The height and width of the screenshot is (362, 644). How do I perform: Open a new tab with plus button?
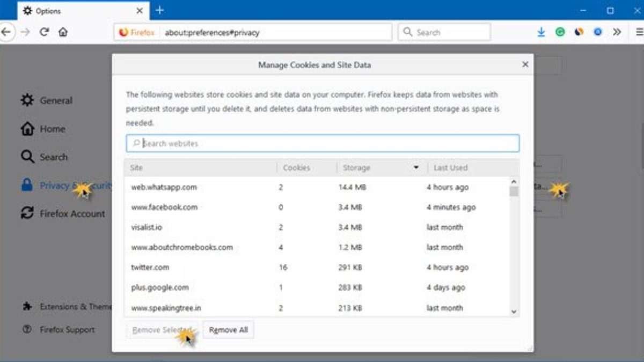[159, 10]
